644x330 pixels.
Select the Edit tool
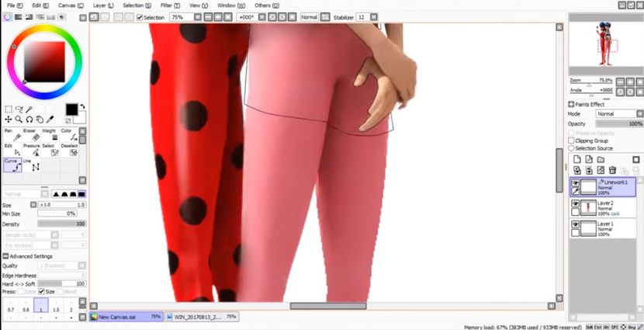(12, 150)
